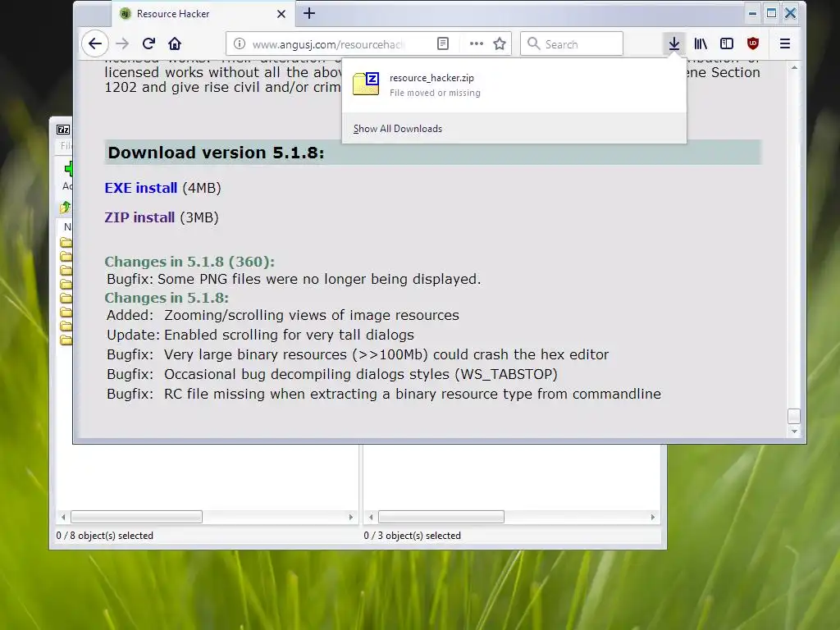This screenshot has width=840, height=630.
Task: Go back with the Firefox back arrow
Action: pyautogui.click(x=95, y=43)
